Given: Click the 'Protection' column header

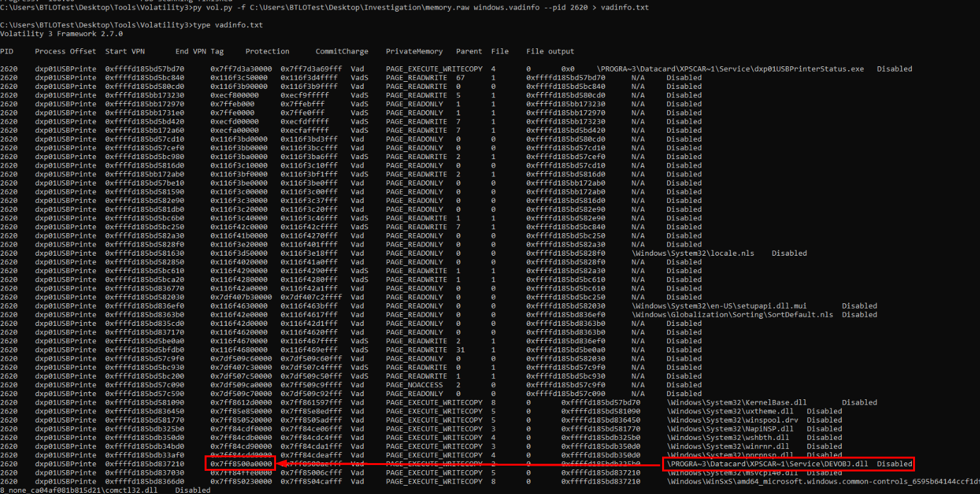Looking at the screenshot, I should click(x=267, y=51).
